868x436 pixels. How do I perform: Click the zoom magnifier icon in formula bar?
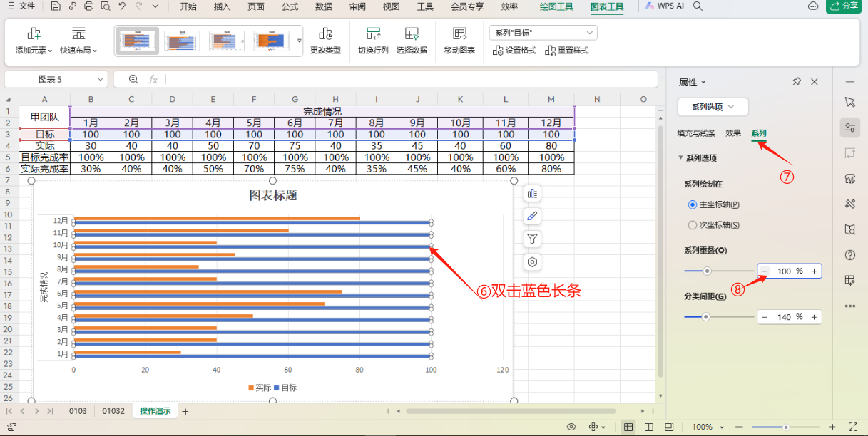click(133, 79)
